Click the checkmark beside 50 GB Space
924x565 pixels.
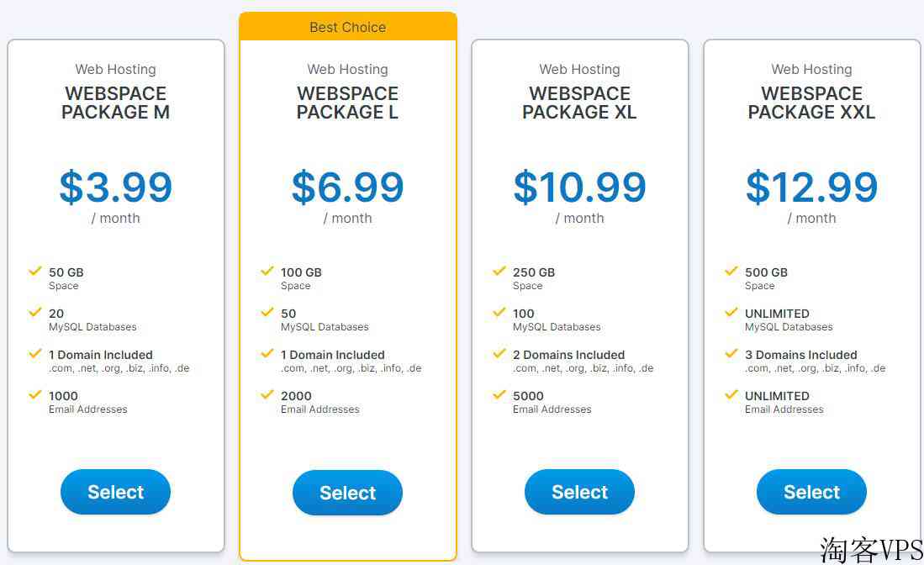[35, 271]
